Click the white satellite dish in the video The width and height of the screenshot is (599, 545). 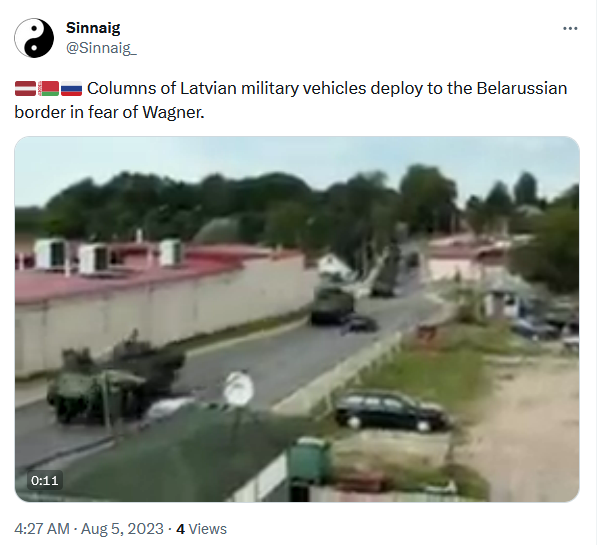coord(238,388)
